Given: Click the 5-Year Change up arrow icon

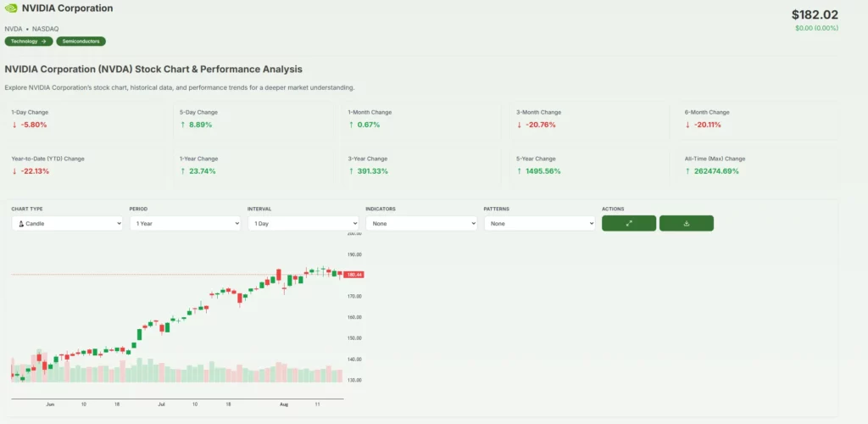Looking at the screenshot, I should coord(520,171).
